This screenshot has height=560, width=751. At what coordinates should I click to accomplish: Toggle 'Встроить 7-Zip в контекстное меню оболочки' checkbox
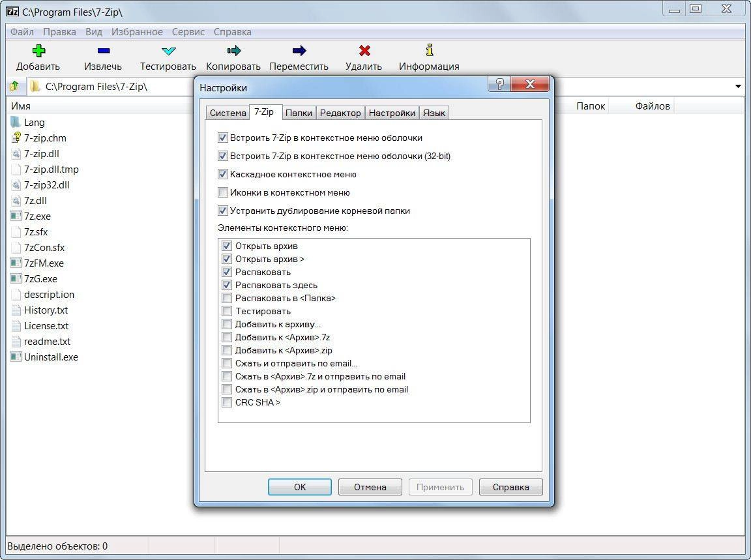click(222, 138)
